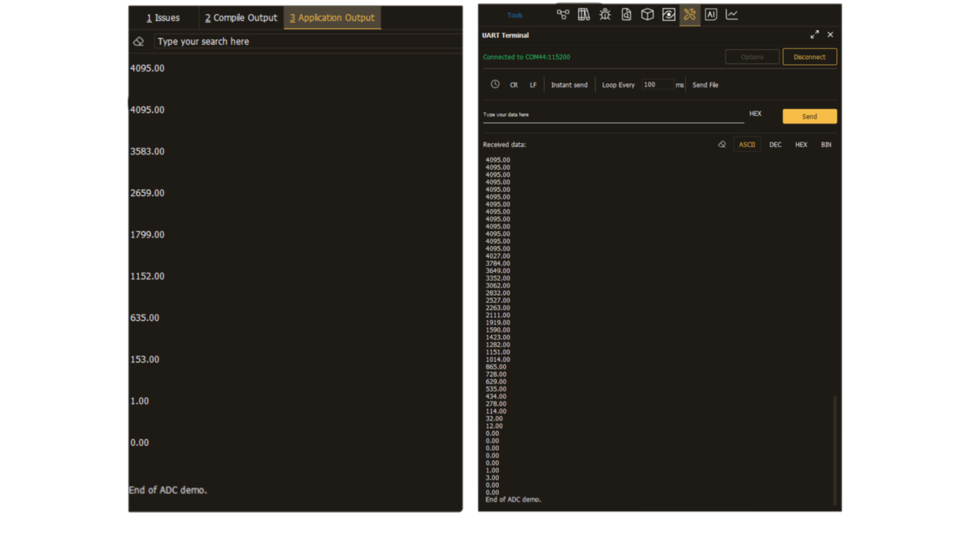This screenshot has width=980, height=540.
Task: Toggle the timestamp clock icon
Action: pyautogui.click(x=495, y=84)
